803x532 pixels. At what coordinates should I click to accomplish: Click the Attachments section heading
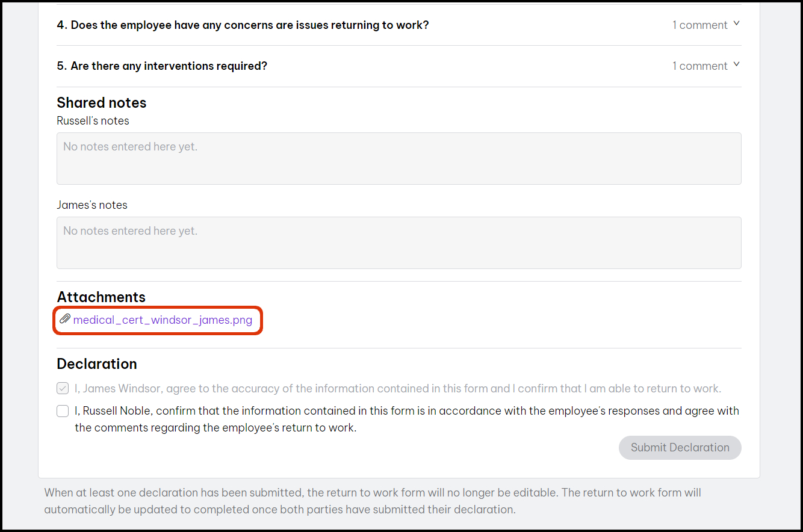[x=101, y=297]
